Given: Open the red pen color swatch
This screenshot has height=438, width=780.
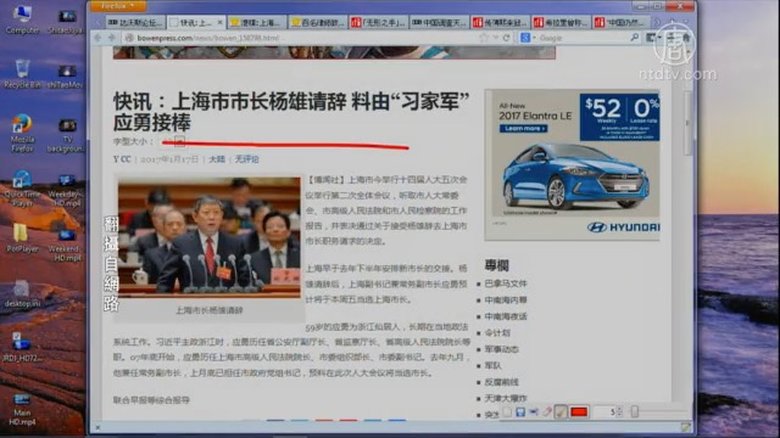Looking at the screenshot, I should [579, 412].
